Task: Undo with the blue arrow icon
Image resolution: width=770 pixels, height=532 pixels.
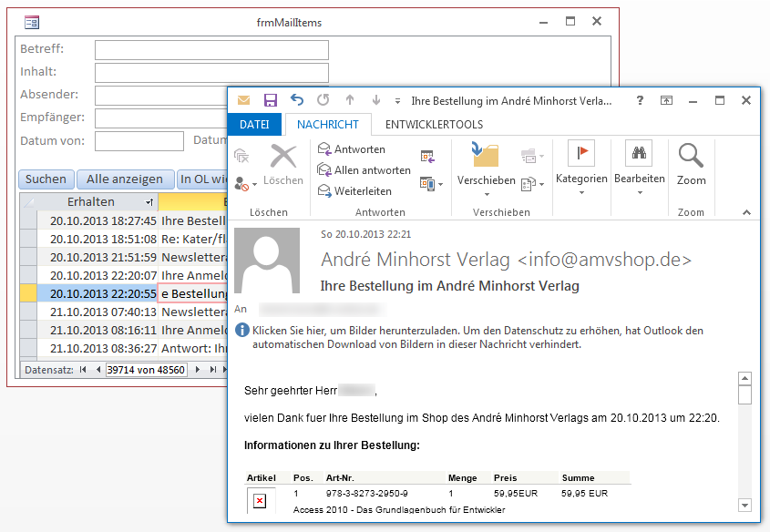Action: point(296,100)
